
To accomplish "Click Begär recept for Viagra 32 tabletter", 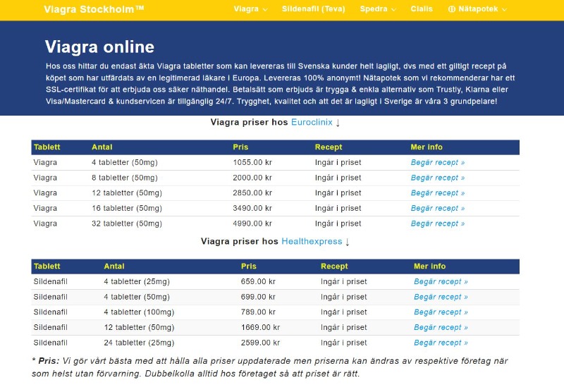I will [x=437, y=223].
